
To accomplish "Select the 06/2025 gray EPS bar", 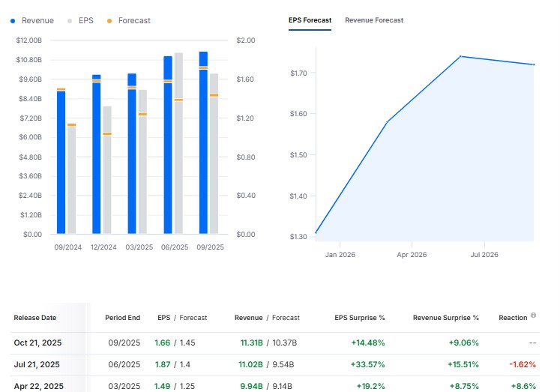I will (x=178, y=150).
